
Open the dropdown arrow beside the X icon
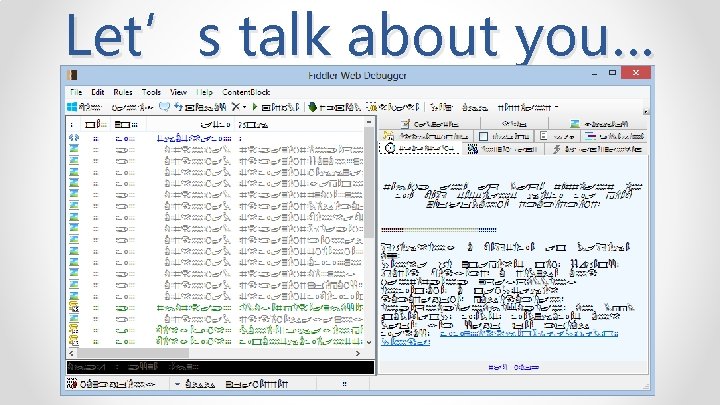(x=244, y=107)
